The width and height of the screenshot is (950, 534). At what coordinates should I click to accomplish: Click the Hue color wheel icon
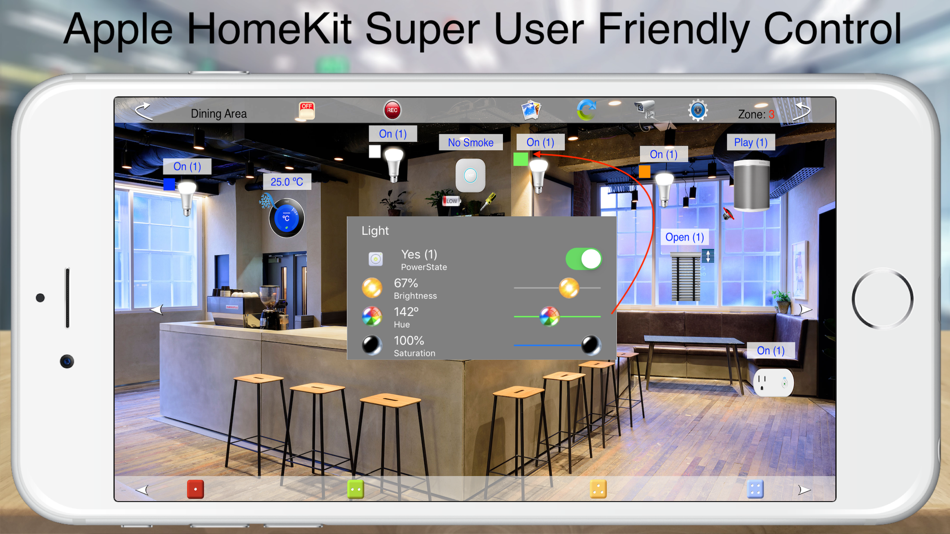click(372, 316)
